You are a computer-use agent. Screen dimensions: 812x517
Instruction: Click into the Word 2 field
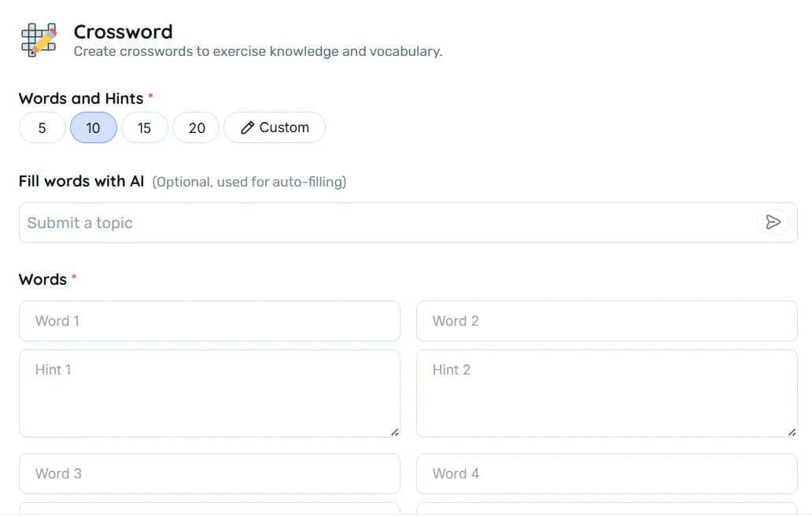point(607,321)
